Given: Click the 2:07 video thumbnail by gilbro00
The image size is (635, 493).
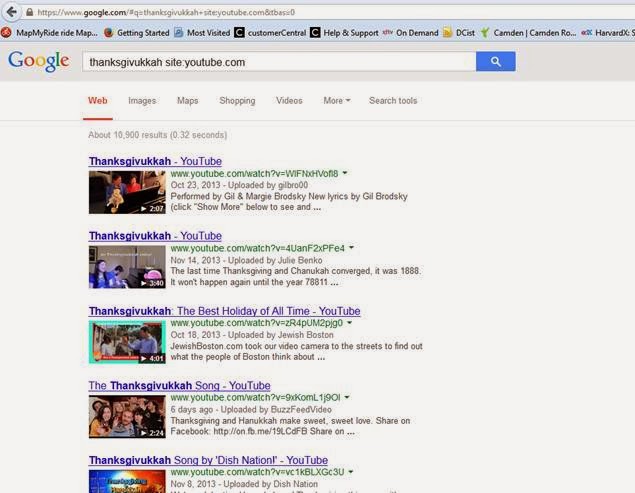Looking at the screenshot, I should tap(127, 192).
